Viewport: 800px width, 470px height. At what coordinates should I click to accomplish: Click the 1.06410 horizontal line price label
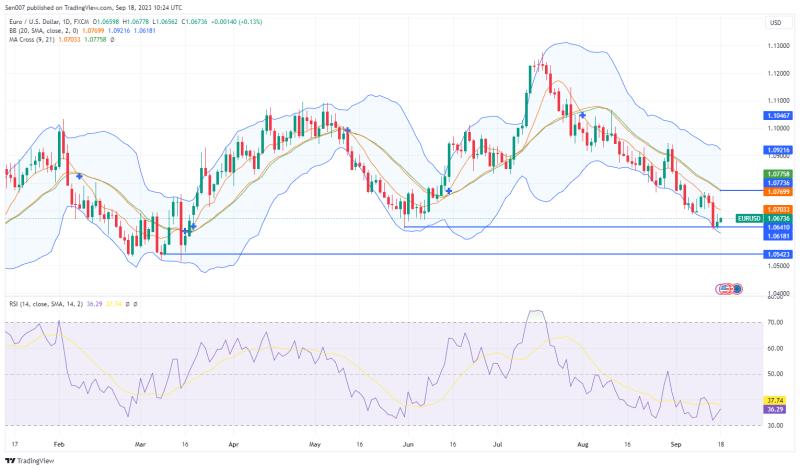click(x=778, y=227)
